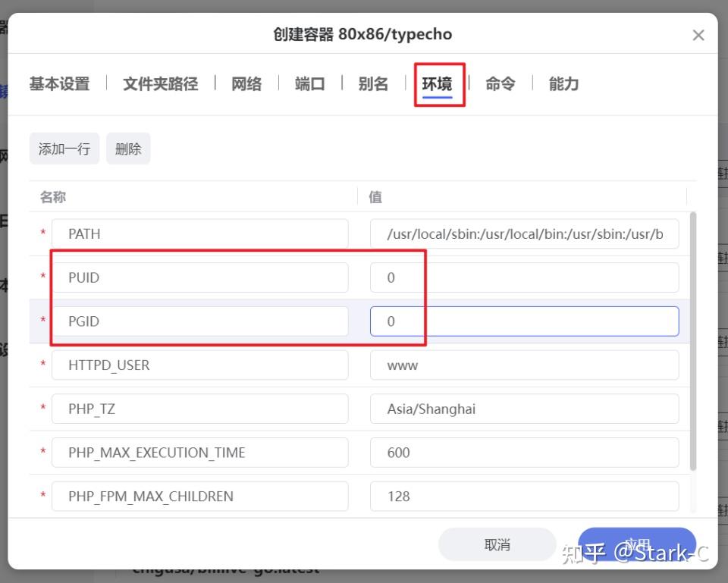
Task: Click the PATH value input field
Action: 523,234
